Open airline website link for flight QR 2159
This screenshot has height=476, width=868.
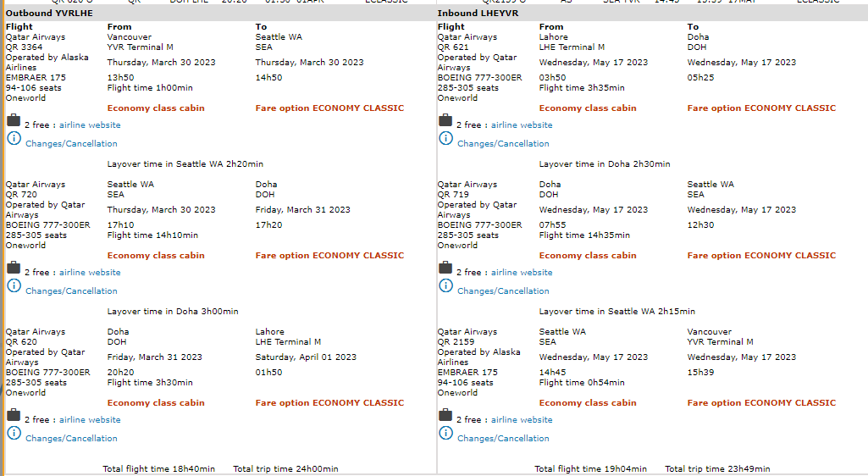coord(522,420)
